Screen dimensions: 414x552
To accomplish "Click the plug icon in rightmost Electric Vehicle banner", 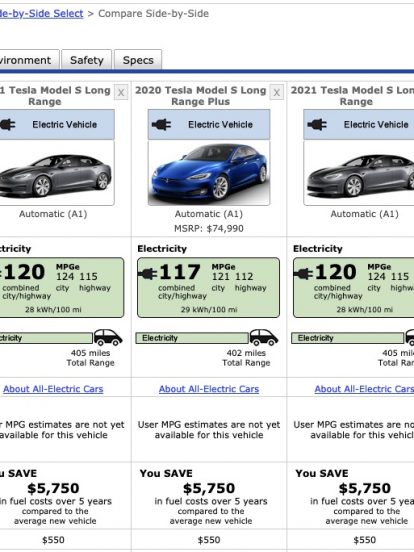I will 317,124.
